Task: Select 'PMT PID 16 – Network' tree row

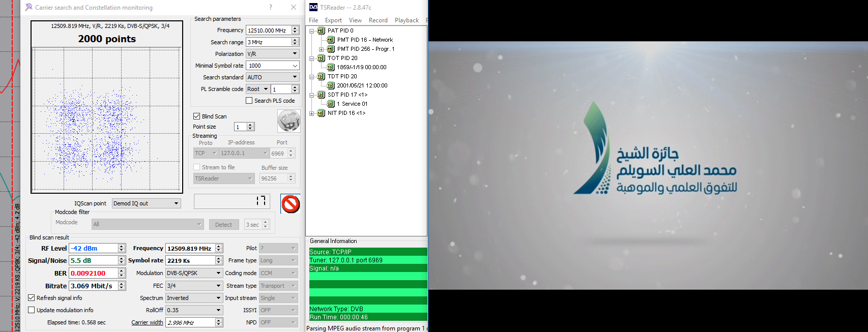Action: pyautogui.click(x=365, y=40)
